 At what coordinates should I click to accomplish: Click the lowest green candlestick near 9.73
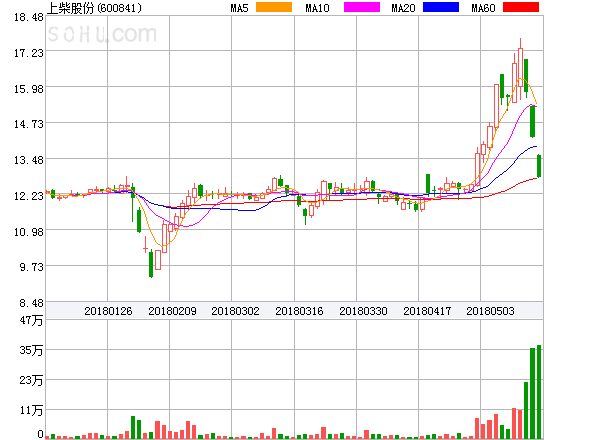tap(151, 264)
